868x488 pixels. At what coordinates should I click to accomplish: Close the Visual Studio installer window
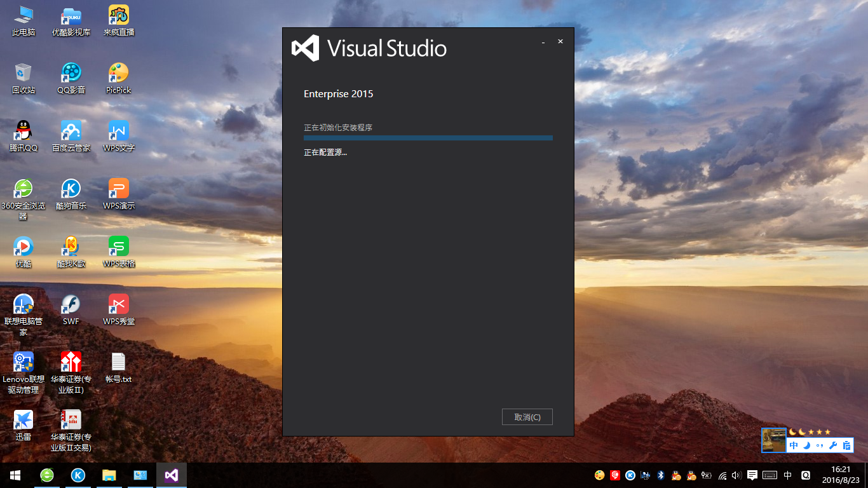(x=560, y=41)
